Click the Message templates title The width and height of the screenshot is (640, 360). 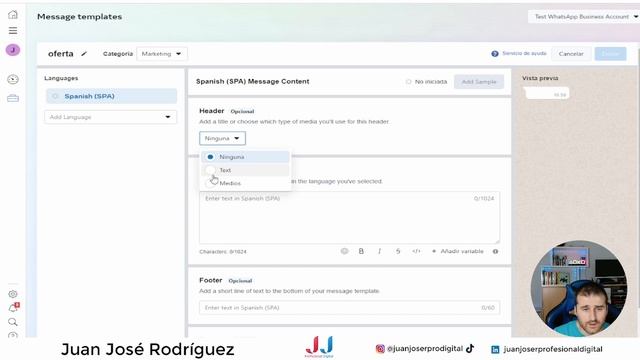coord(80,17)
